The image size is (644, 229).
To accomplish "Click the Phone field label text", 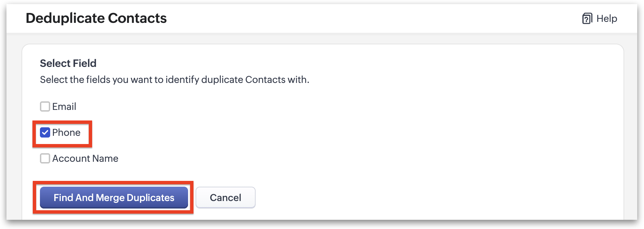I will coord(66,132).
